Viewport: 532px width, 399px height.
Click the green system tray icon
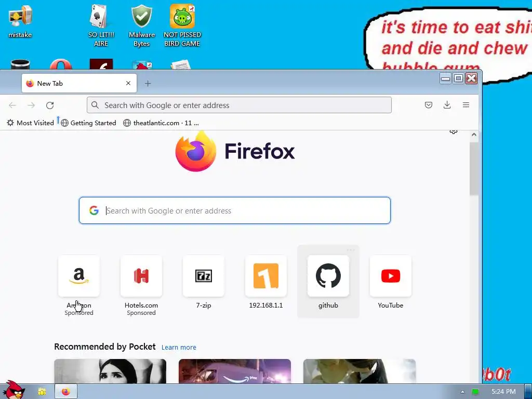tap(475, 392)
